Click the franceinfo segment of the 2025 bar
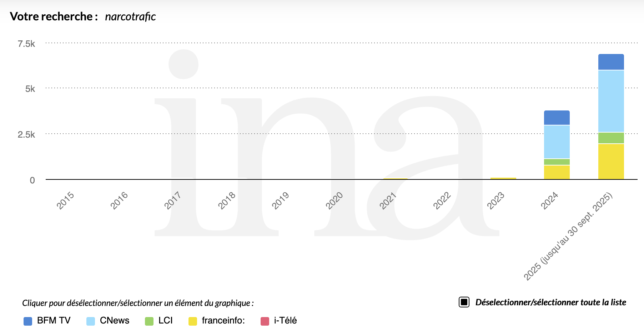Viewport: 644px width, 336px height. [611, 161]
